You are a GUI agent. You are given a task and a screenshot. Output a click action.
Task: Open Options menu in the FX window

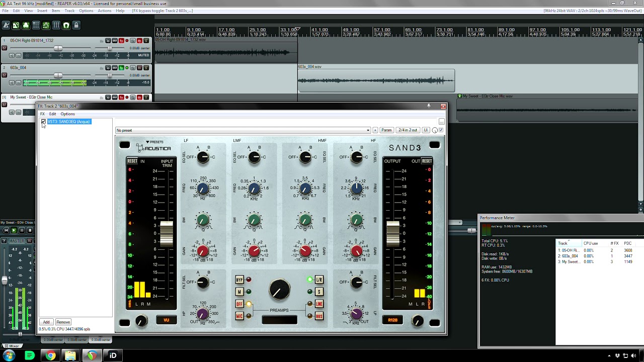point(67,114)
